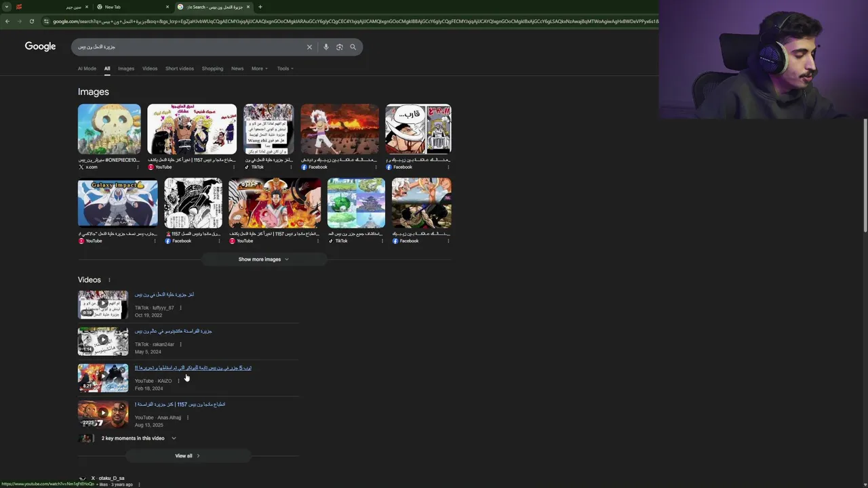Open options for luffyyy_87 video result
This screenshot has height=488, width=868.
point(180,308)
